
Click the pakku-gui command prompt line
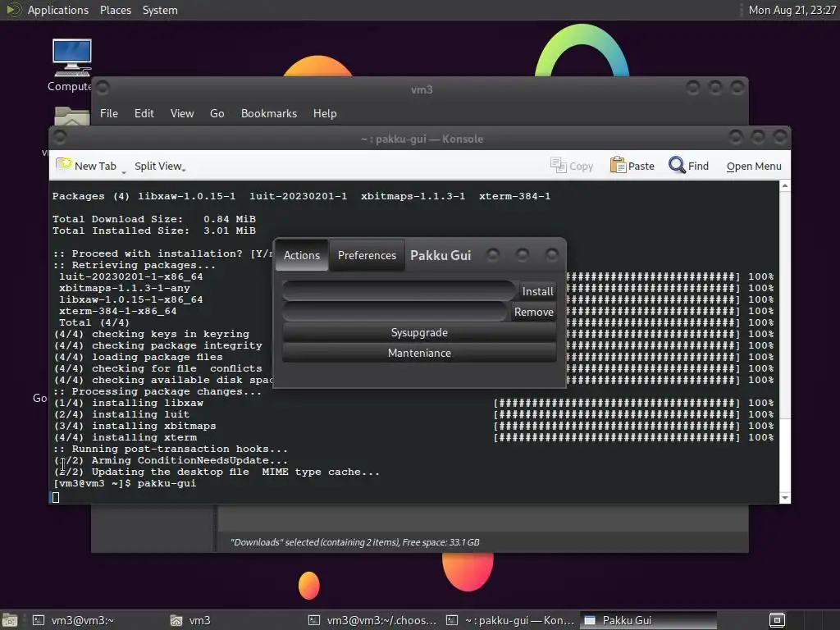click(125, 483)
